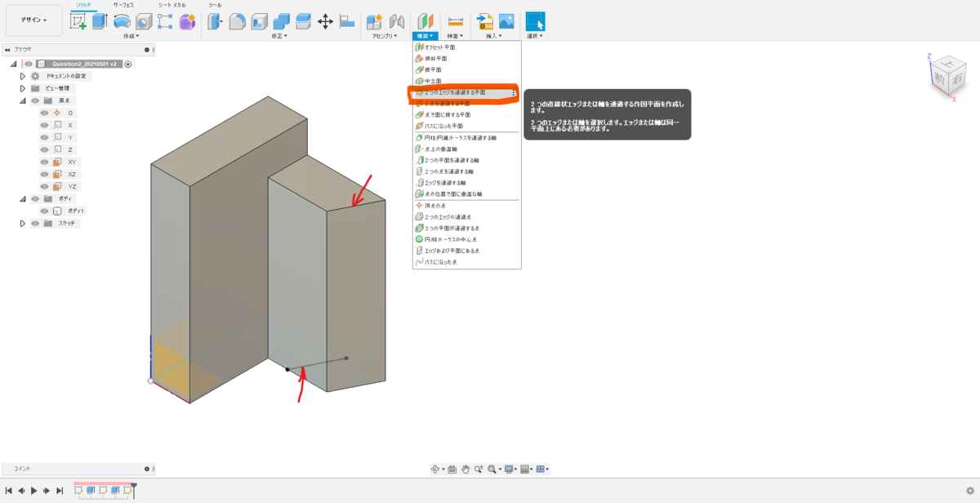
Task: Choose エッジを通過する軸 menu entry
Action: pyautogui.click(x=466, y=183)
